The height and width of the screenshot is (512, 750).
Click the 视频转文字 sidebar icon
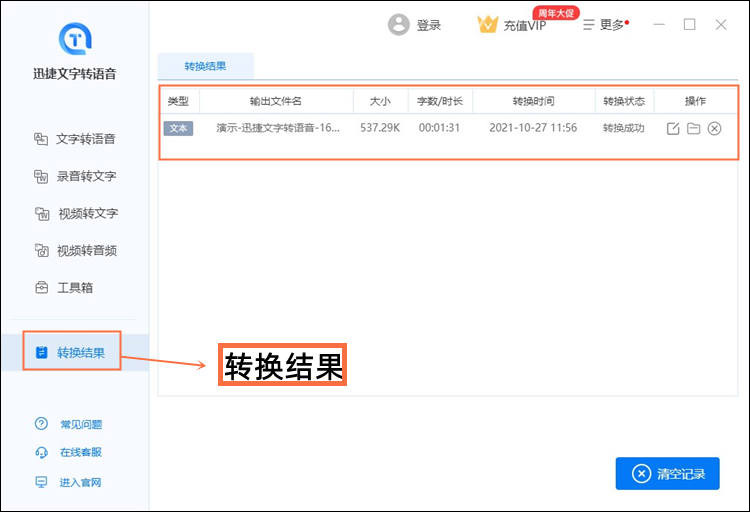click(42, 213)
